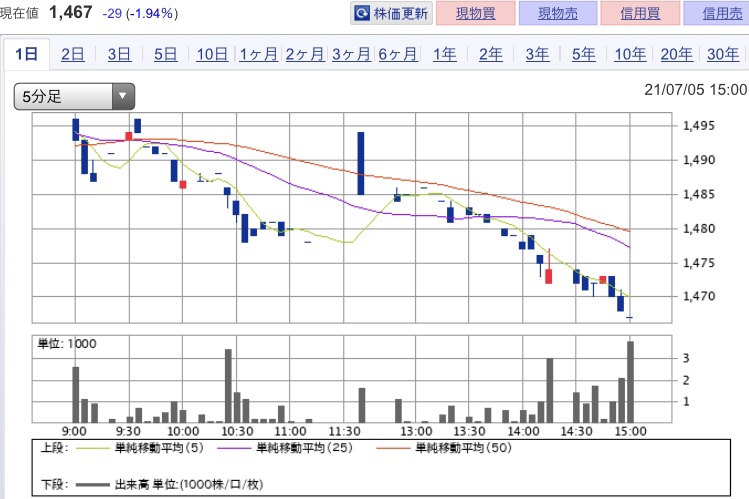Open the 2ヶ月 chart period

pyautogui.click(x=305, y=54)
